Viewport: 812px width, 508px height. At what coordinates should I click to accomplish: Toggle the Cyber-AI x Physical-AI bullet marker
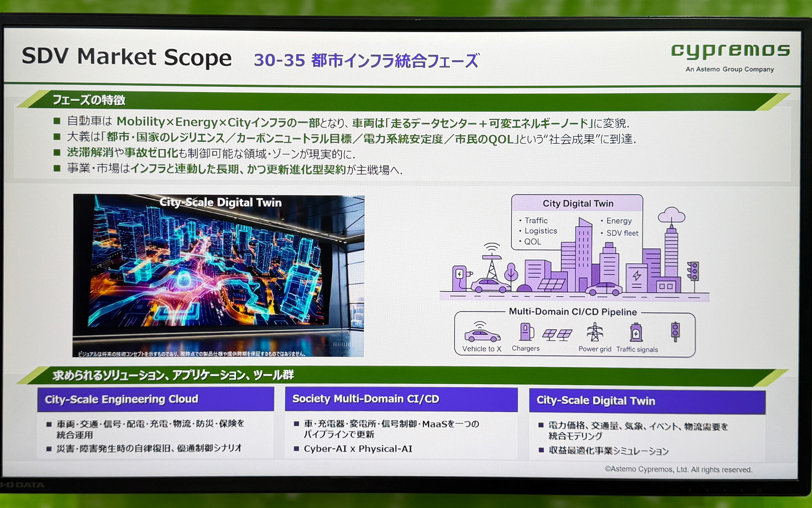pos(296,449)
